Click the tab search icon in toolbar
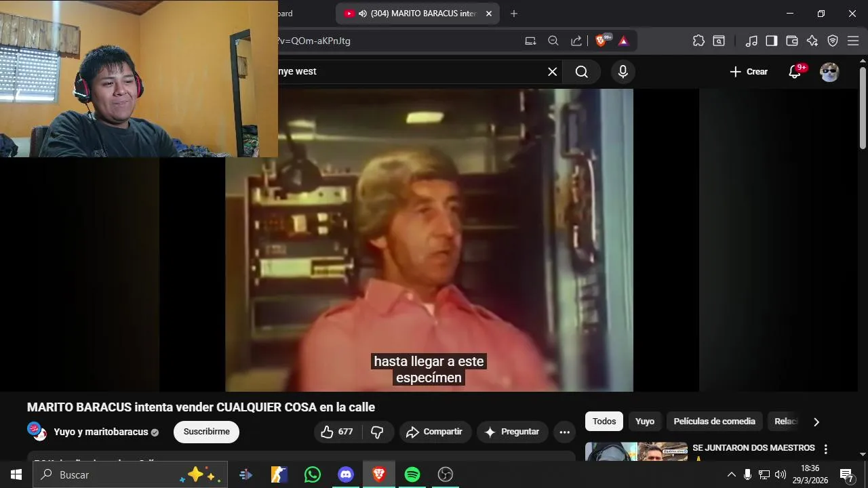The image size is (868, 488). pyautogui.click(x=719, y=41)
